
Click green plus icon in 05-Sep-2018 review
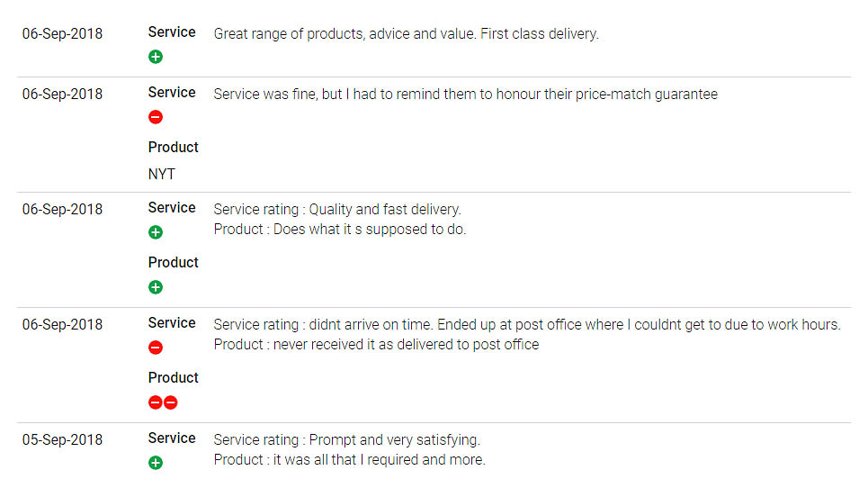[x=156, y=463]
